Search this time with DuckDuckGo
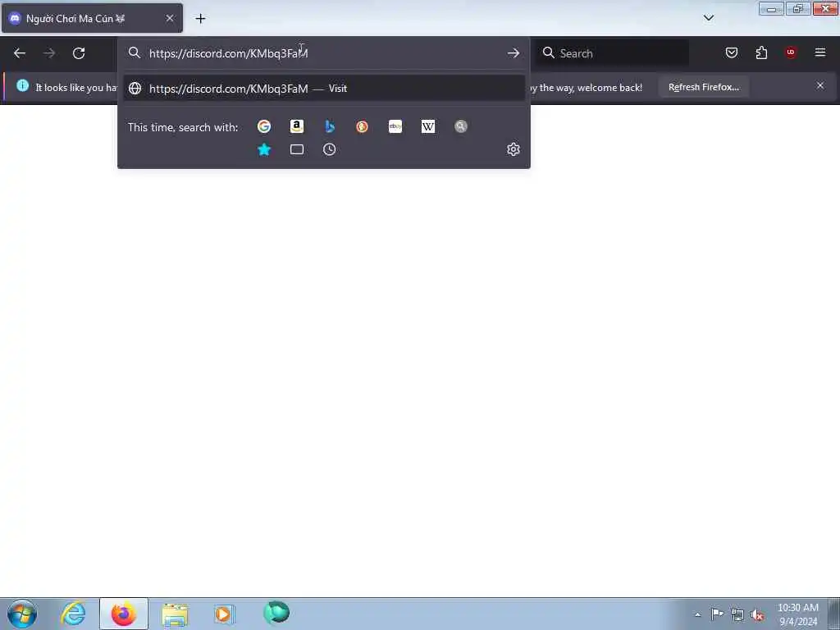The height and width of the screenshot is (630, 840). [362, 126]
